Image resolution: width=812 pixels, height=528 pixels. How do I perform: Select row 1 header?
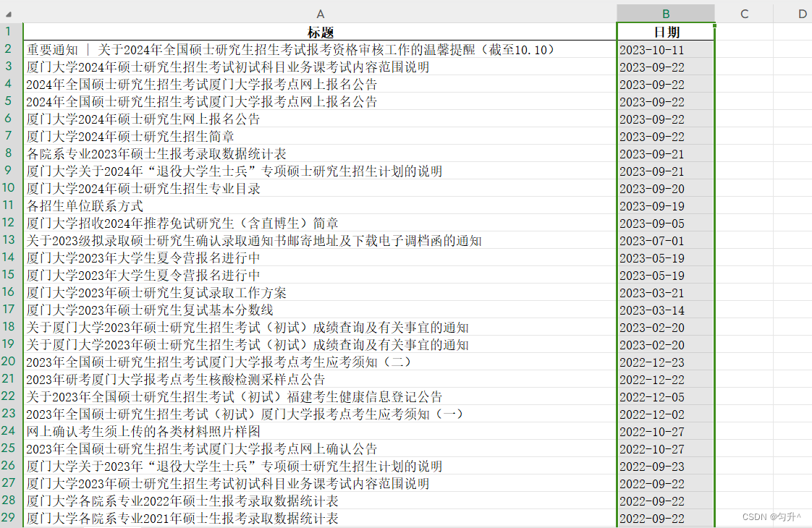9,32
